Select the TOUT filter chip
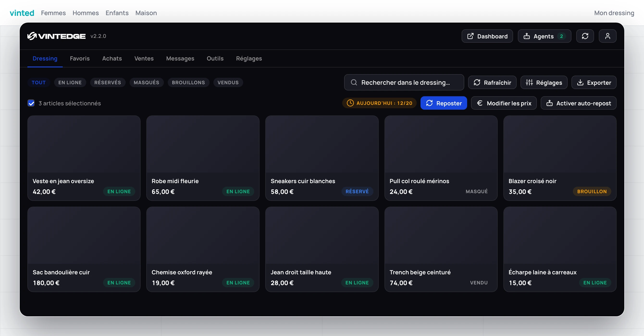Screen dimensions: 644x336 [38, 82]
